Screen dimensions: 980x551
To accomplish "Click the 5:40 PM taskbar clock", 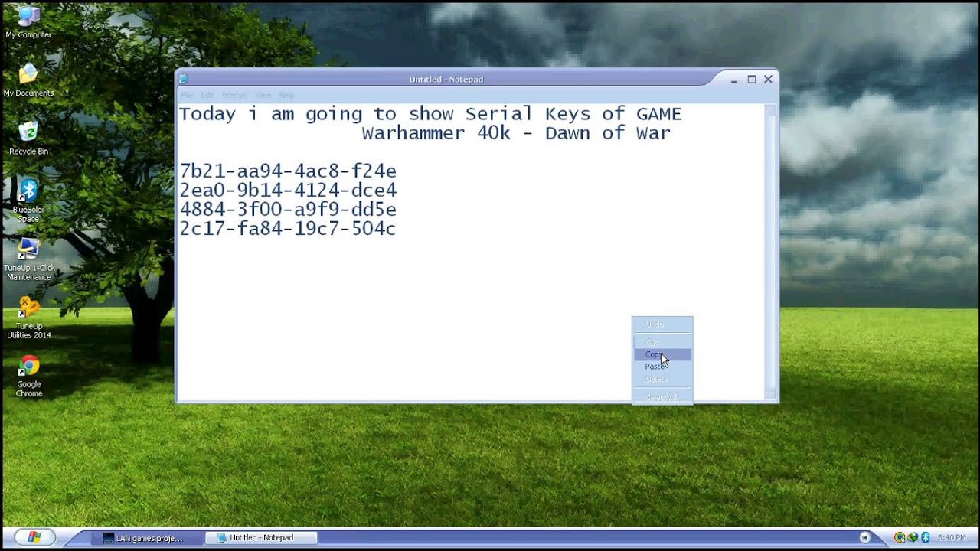I will coord(951,538).
